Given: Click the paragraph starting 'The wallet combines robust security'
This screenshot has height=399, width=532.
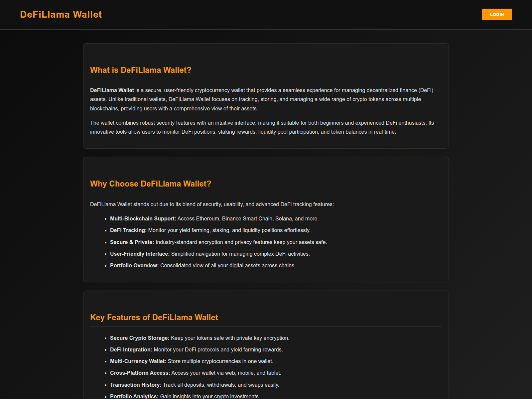Looking at the screenshot, I should pyautogui.click(x=262, y=127).
